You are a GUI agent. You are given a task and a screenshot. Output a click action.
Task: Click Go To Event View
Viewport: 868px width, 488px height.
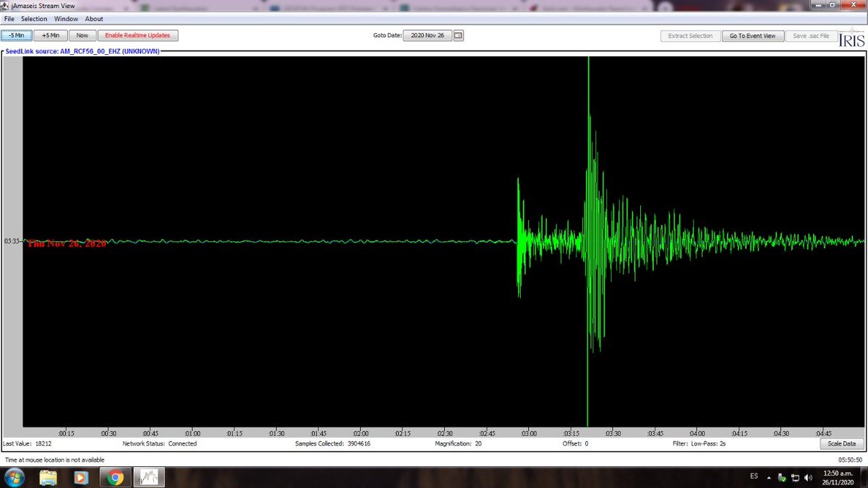point(753,36)
